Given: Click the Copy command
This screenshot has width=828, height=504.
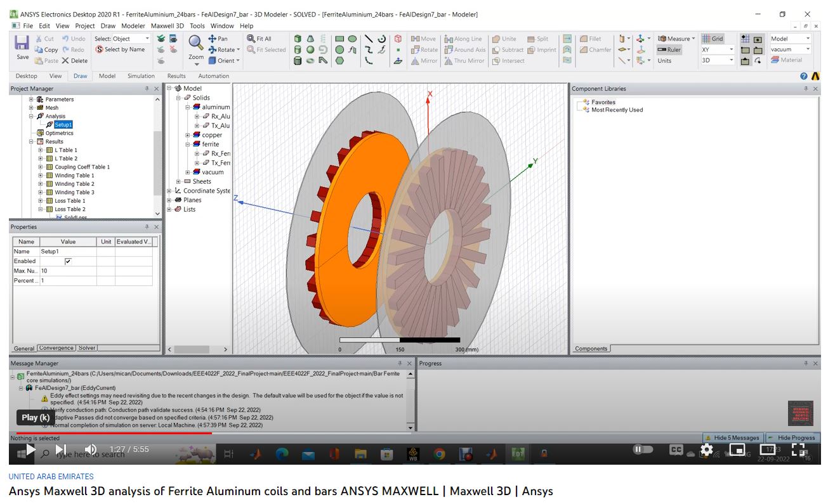Looking at the screenshot, I should 46,49.
